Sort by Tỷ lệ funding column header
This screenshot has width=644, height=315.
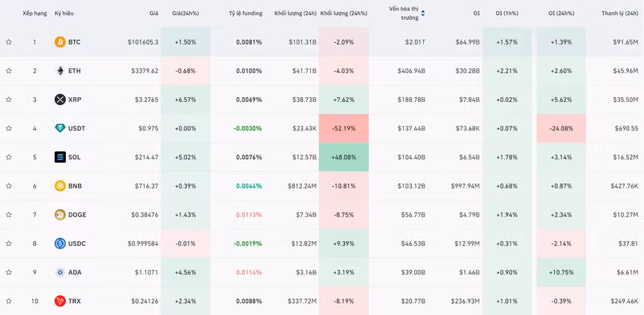coord(246,14)
